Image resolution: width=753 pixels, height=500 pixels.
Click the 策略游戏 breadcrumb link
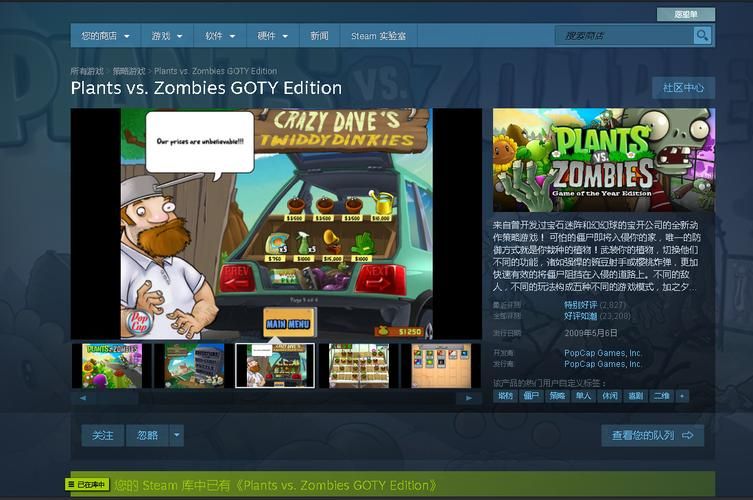[x=129, y=71]
